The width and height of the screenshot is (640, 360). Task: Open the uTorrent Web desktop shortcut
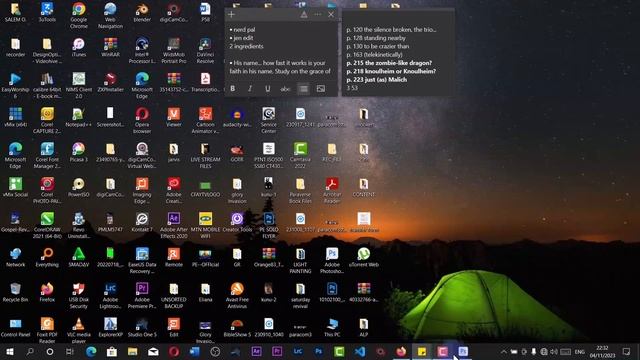364,258
